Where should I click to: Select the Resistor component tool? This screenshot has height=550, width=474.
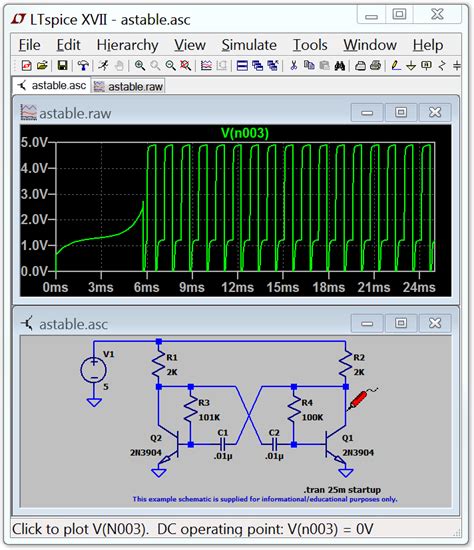click(442, 66)
